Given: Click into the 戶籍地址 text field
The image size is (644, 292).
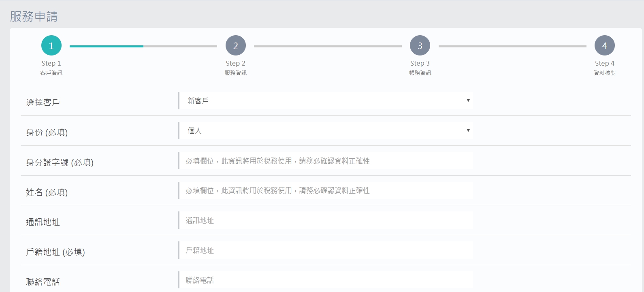Looking at the screenshot, I should (326, 250).
